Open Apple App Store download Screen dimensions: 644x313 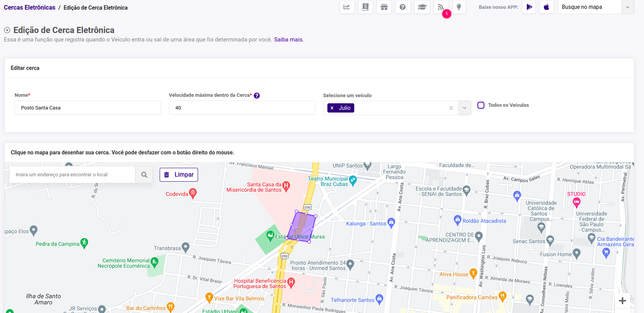[547, 7]
